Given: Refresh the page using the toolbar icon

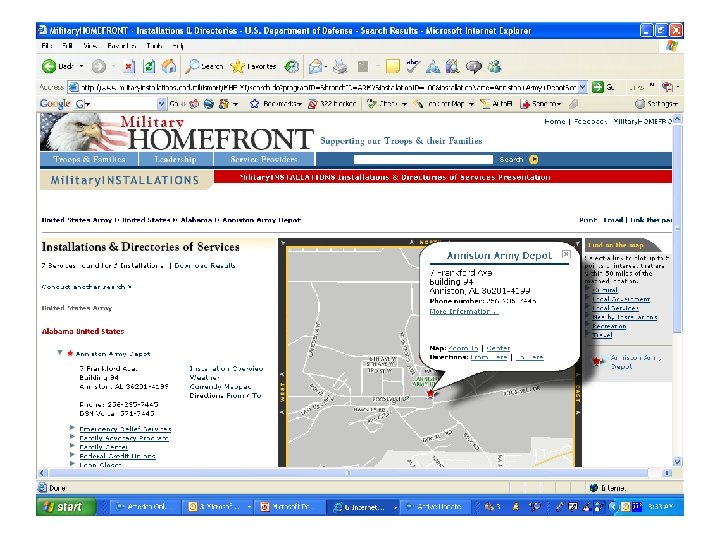Looking at the screenshot, I should [149, 67].
